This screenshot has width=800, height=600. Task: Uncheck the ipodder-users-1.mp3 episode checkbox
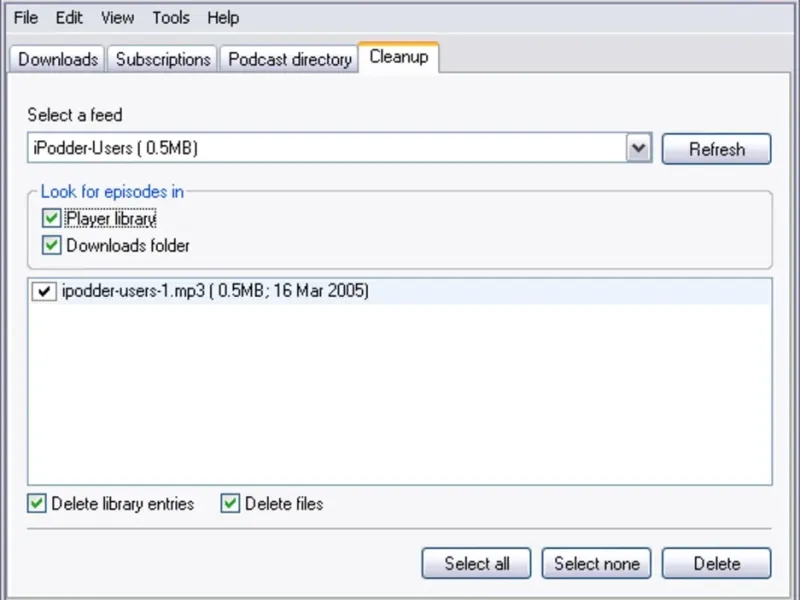click(44, 291)
